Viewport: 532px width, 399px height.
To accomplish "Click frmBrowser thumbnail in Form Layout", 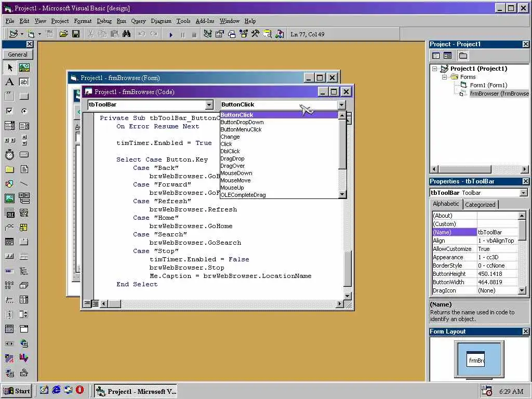I will click(476, 360).
